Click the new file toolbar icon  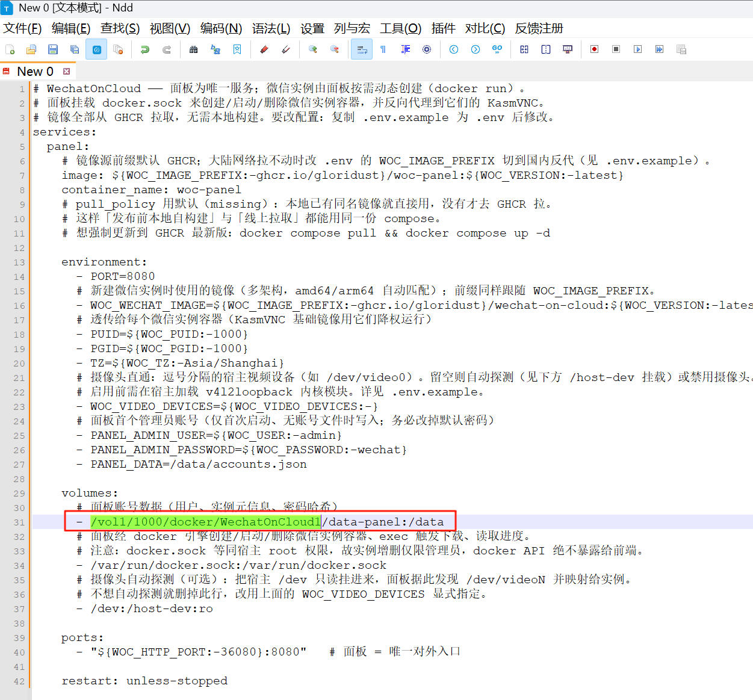[x=10, y=49]
